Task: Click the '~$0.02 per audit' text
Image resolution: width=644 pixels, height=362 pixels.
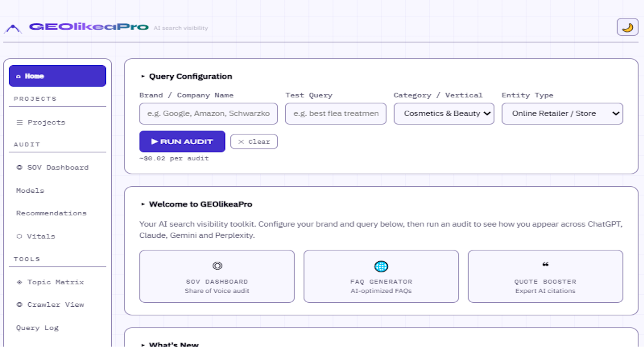Action: pyautogui.click(x=174, y=158)
